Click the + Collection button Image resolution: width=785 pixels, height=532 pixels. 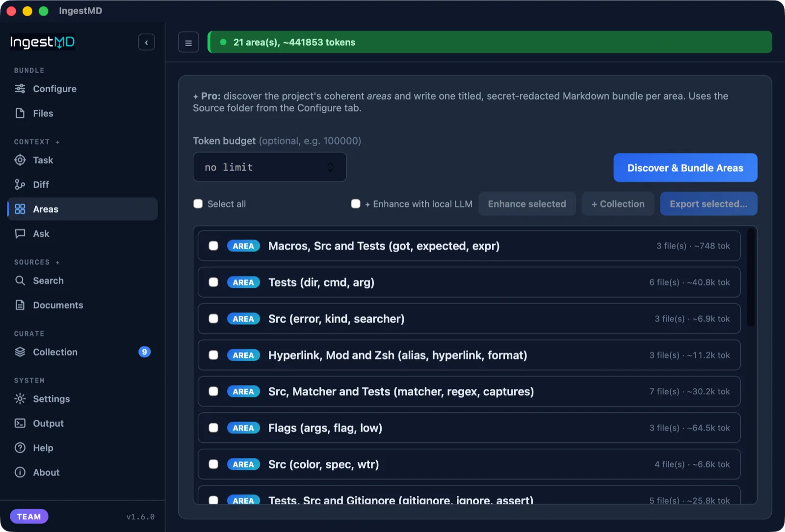point(618,204)
